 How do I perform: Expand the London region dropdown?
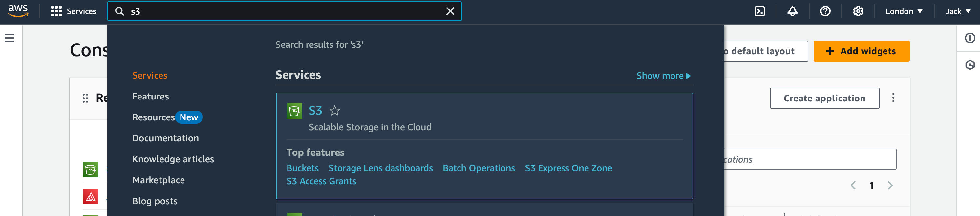click(904, 11)
